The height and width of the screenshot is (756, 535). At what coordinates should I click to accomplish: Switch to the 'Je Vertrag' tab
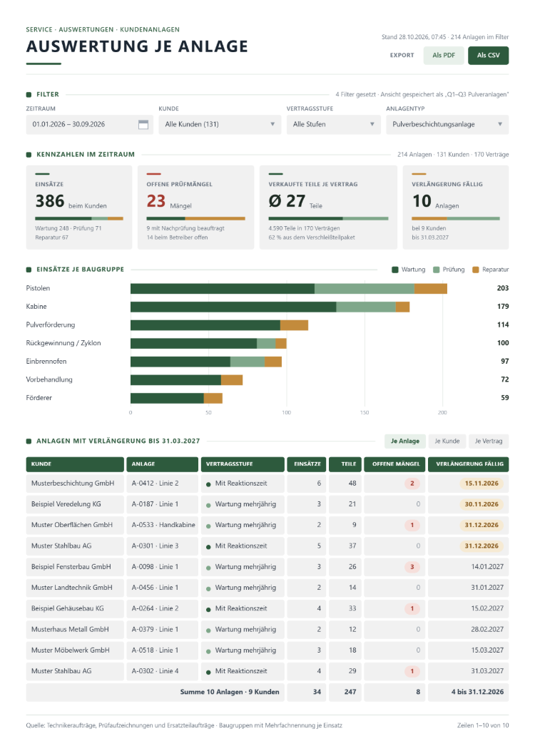coord(488,441)
